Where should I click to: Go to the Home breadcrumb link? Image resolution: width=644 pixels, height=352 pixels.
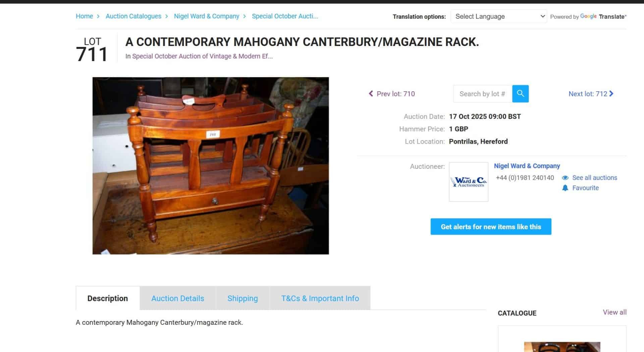click(84, 16)
